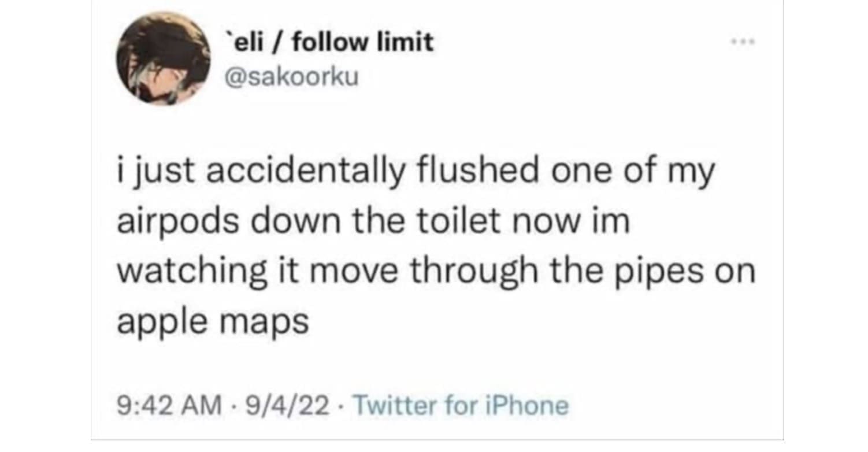Image resolution: width=868 pixels, height=452 pixels.
Task: Click the word "Twitter" in the source label
Action: point(386,406)
